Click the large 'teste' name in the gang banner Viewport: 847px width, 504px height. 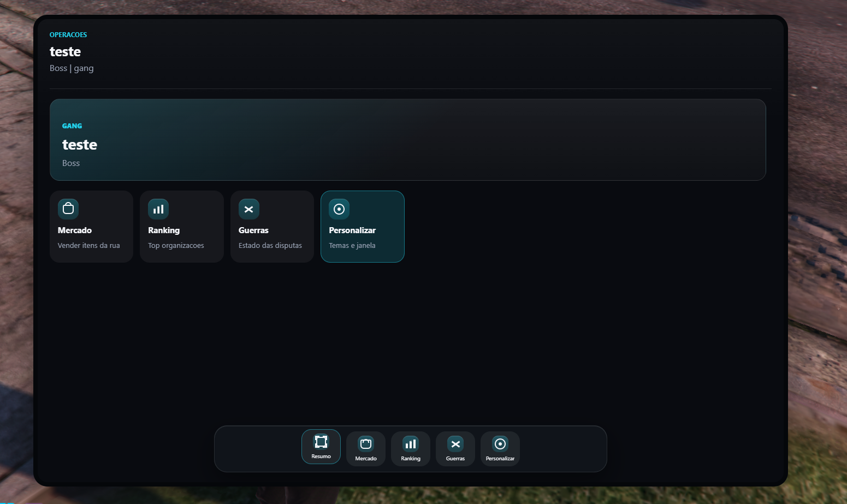tap(80, 145)
